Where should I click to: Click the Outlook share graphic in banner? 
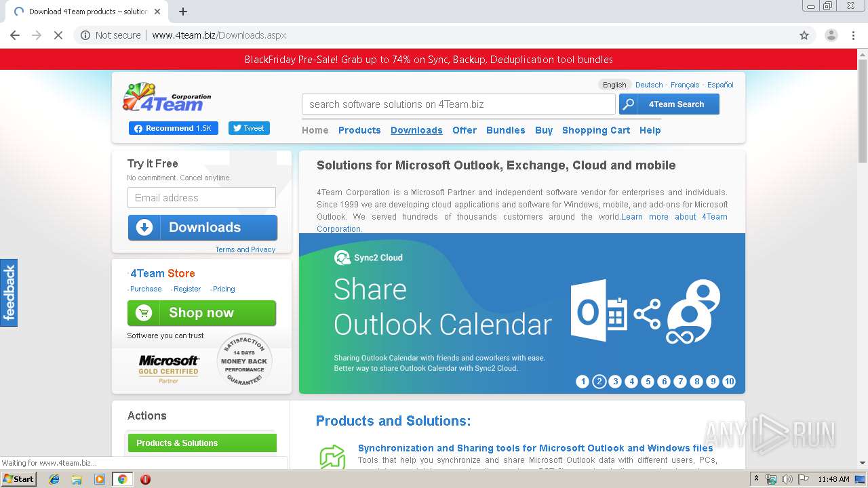(645, 312)
